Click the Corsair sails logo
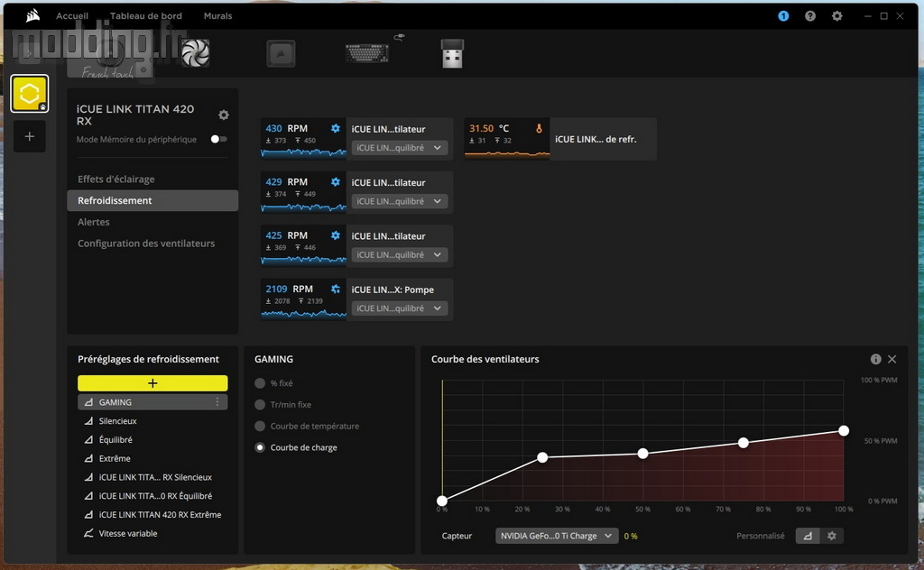The image size is (924, 570). pos(33,16)
